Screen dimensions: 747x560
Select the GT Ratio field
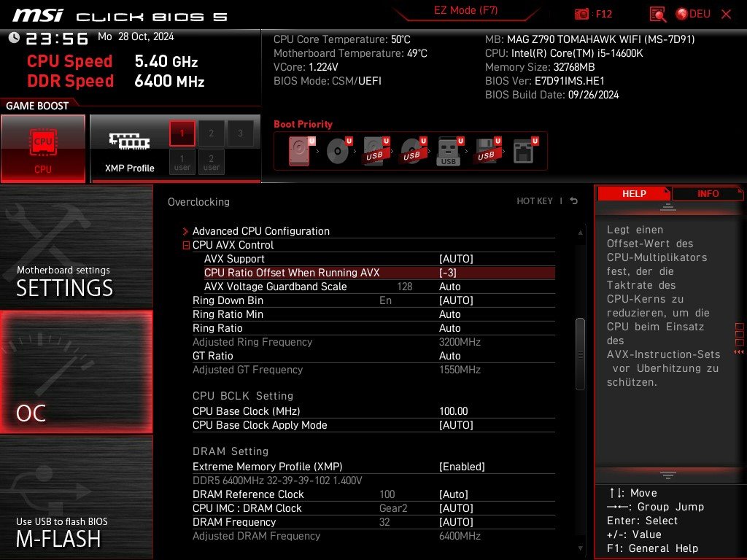(373, 356)
